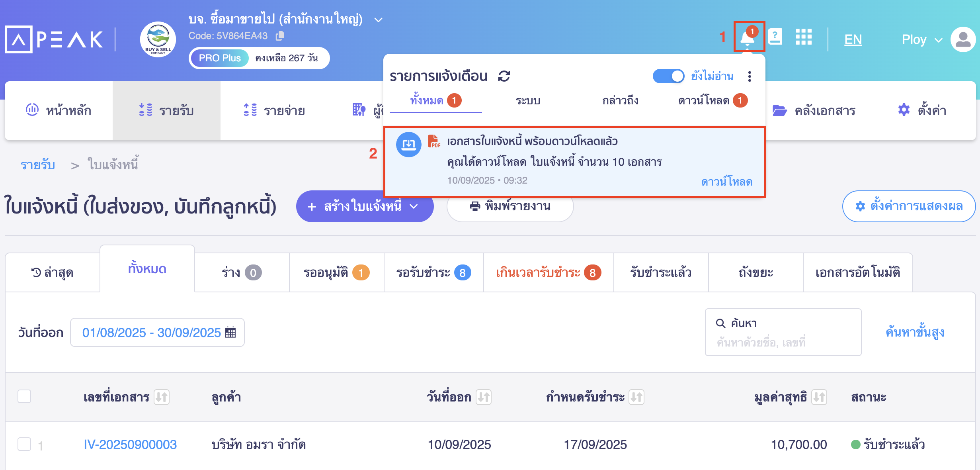Image resolution: width=980 pixels, height=470 pixels.
Task: Open calendar icon in date range field
Action: click(x=230, y=332)
